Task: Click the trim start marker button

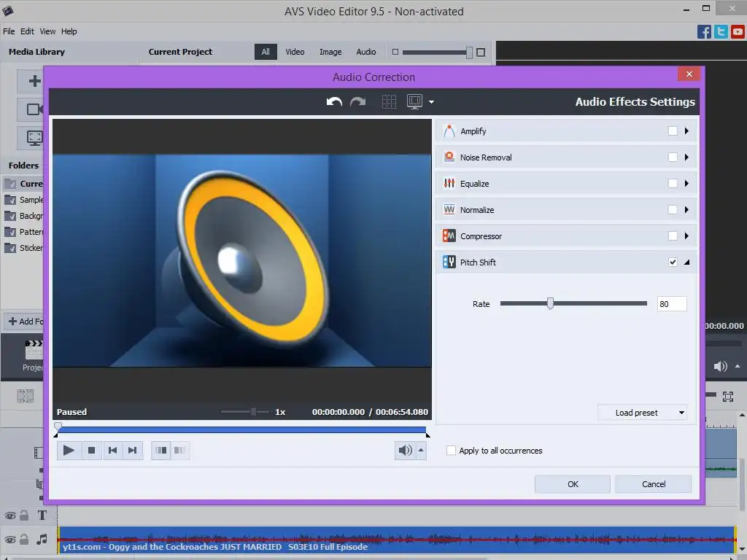Action: tap(161, 450)
